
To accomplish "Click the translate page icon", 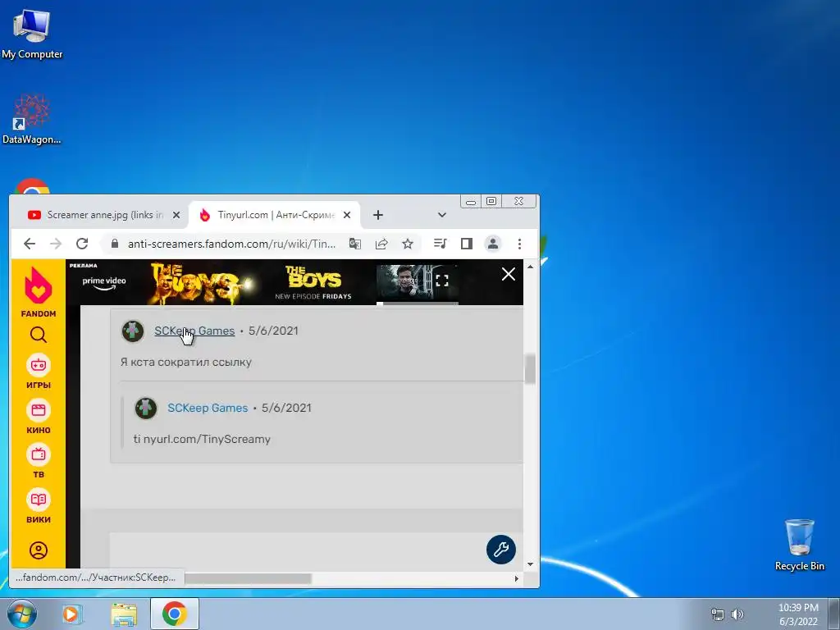I will (354, 244).
